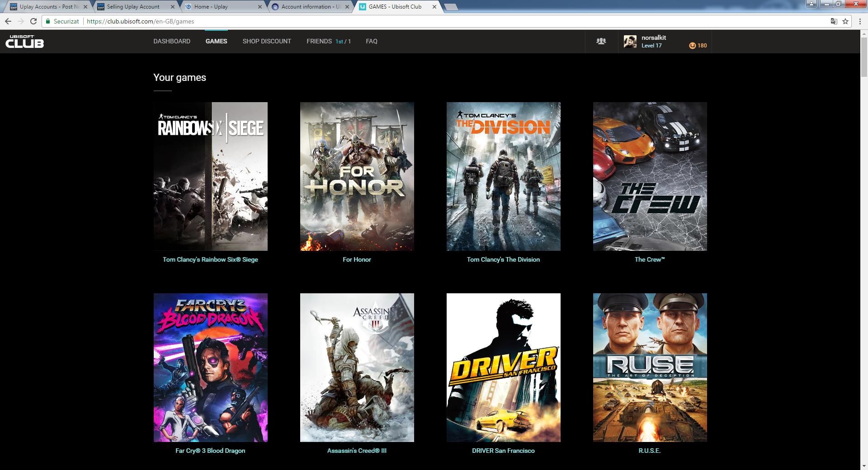Open the R.U.S.E. cover art
This screenshot has height=470, width=868.
point(650,367)
